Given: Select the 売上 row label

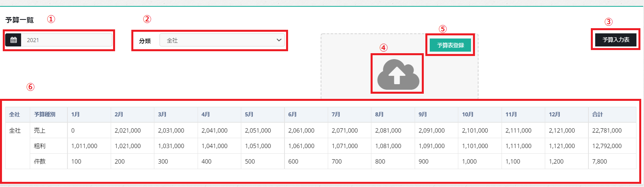Looking at the screenshot, I should click(40, 130).
